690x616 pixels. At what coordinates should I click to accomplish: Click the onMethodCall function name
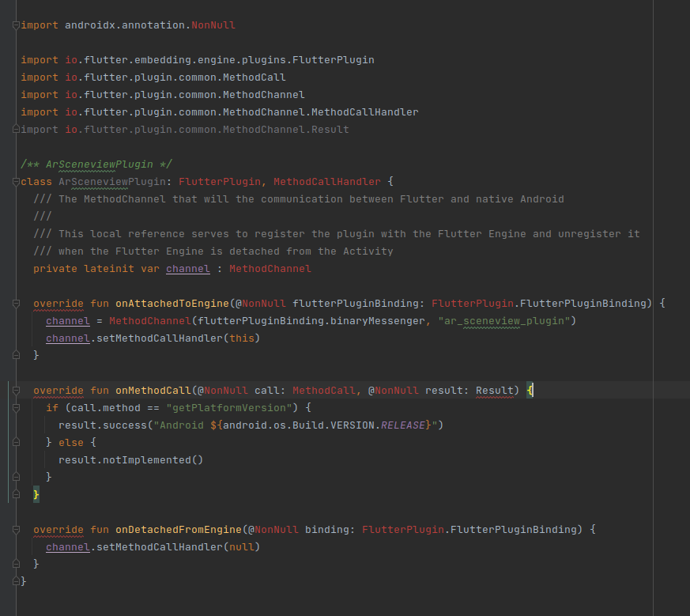(153, 391)
